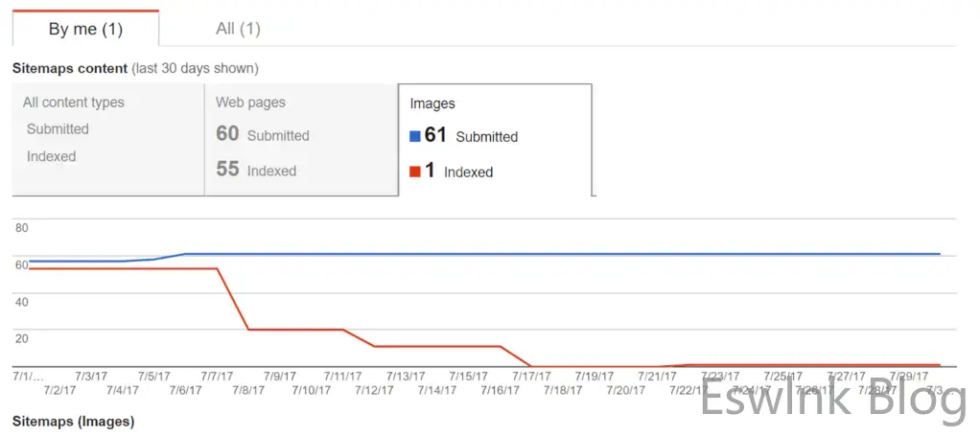Click the Sitemaps content heading

coord(69,68)
